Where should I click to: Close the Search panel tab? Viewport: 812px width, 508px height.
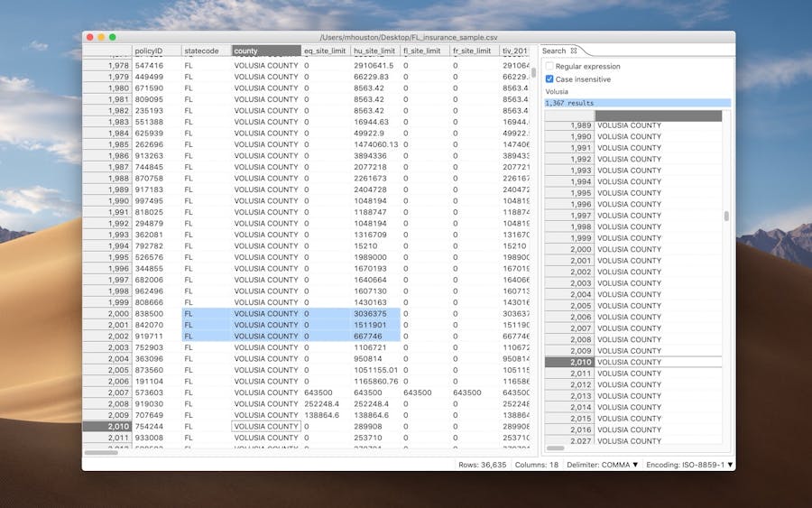click(x=574, y=51)
